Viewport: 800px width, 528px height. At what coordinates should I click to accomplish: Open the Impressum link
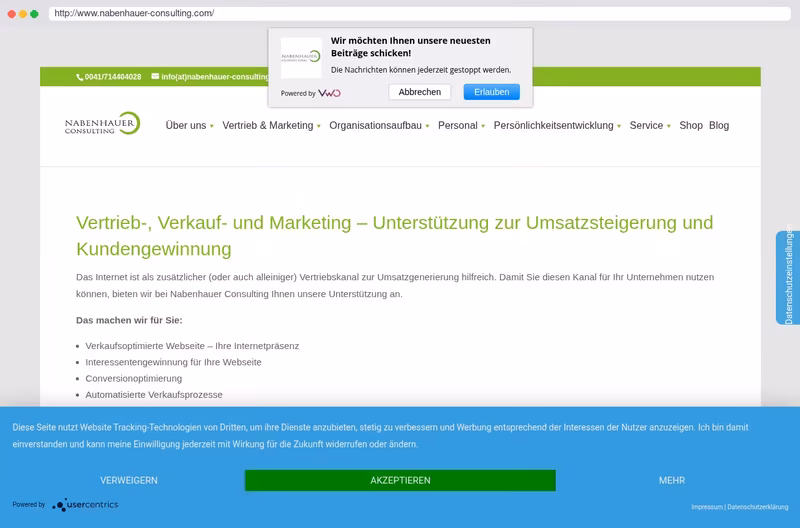click(707, 507)
